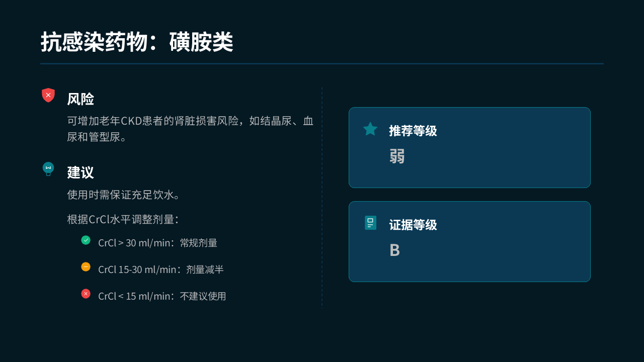This screenshot has width=644, height=362.
Task: Click the evidence grade value B
Action: coord(394,250)
